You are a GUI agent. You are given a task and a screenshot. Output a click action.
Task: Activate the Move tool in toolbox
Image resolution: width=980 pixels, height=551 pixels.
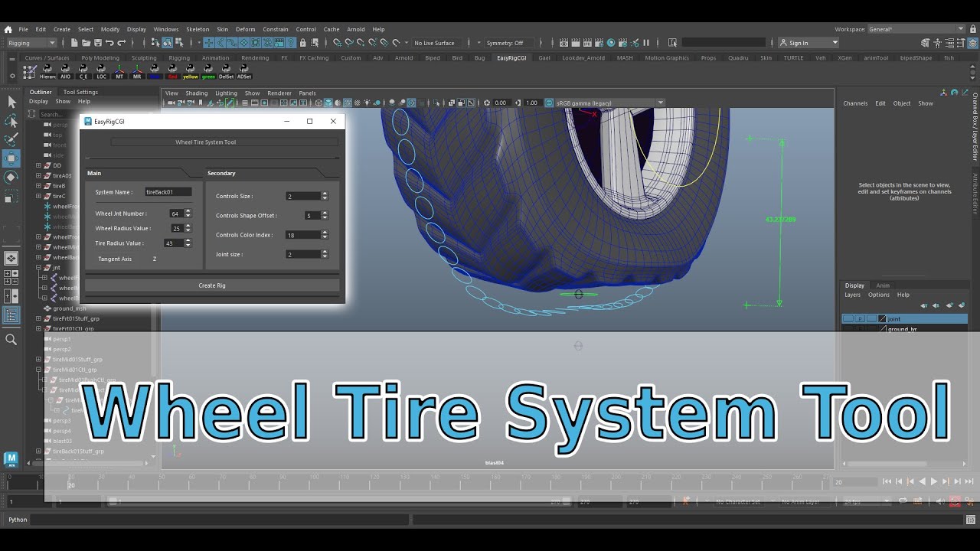(x=11, y=158)
